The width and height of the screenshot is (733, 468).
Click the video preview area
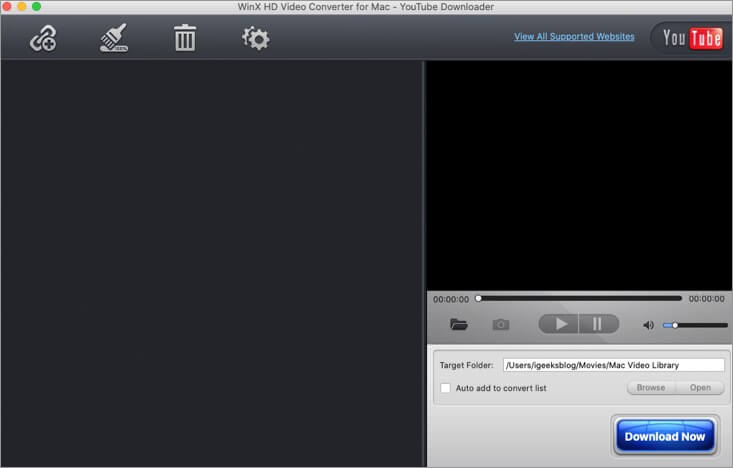click(579, 175)
